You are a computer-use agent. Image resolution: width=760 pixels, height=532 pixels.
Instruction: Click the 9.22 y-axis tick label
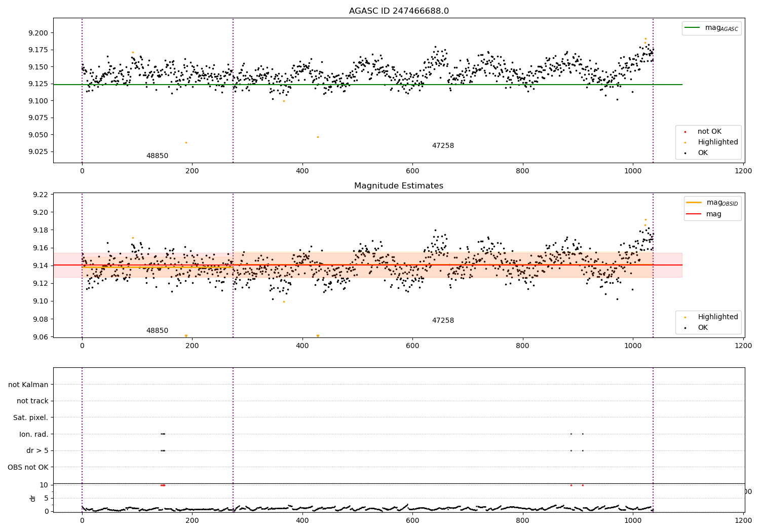point(40,195)
